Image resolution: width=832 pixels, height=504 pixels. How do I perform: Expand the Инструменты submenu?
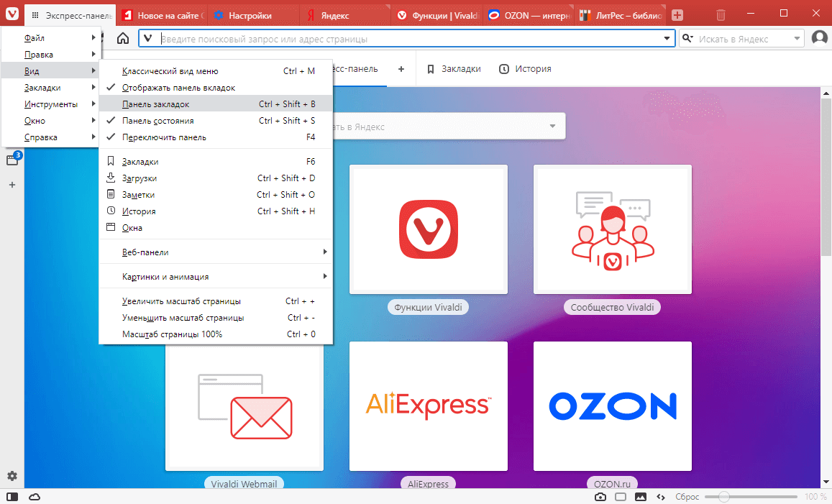pyautogui.click(x=51, y=104)
